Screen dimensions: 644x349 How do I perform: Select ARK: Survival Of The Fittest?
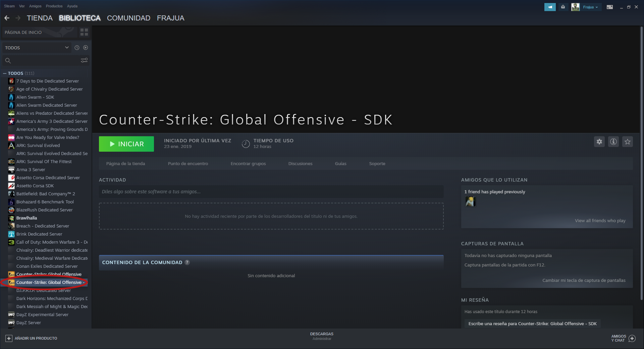click(x=48, y=162)
